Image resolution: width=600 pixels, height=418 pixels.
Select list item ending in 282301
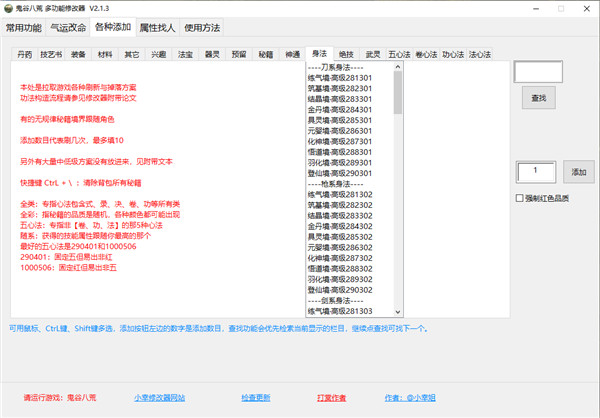click(350, 88)
